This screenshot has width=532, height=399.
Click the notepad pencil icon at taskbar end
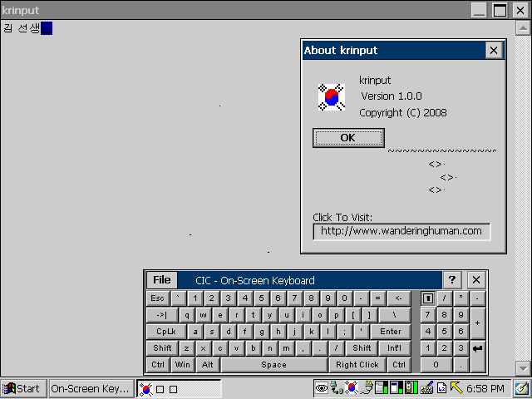pos(522,388)
